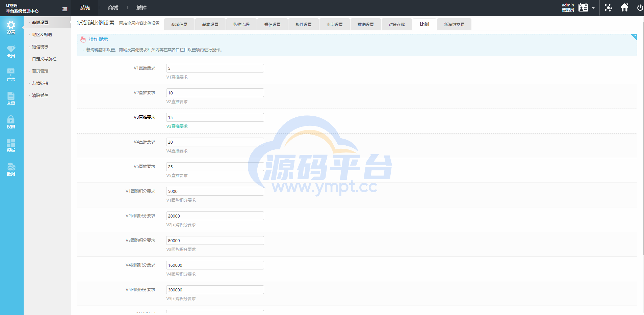Switch to the 邮件设置 tab
Image resolution: width=644 pixels, height=315 pixels.
tap(304, 24)
